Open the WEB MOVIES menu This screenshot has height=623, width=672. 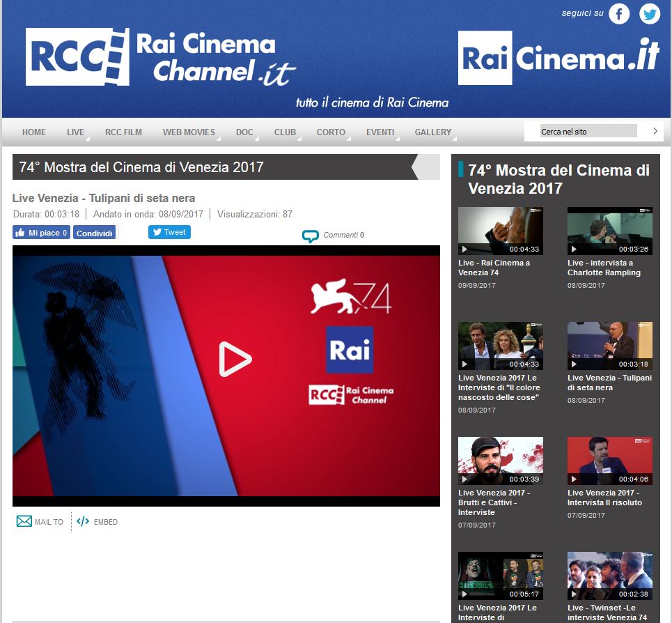click(x=189, y=132)
